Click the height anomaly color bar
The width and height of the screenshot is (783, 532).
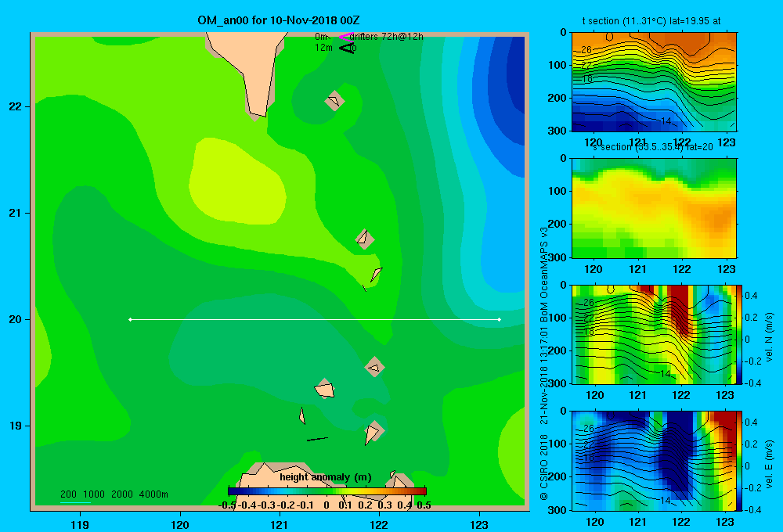(327, 491)
